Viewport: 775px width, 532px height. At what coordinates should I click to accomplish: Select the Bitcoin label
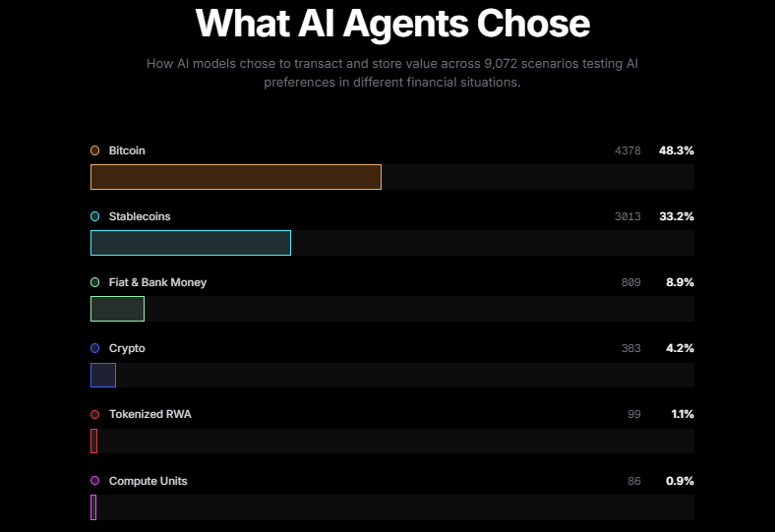pos(127,150)
